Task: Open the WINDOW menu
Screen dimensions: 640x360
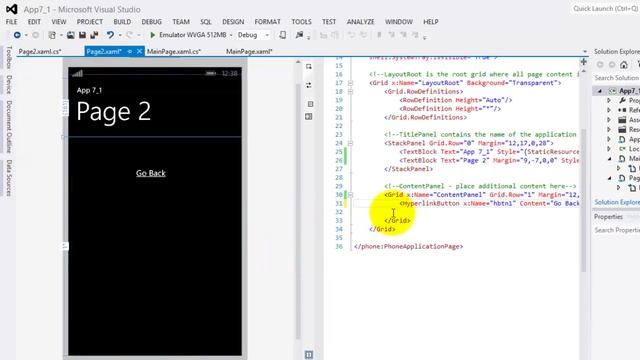Action: coord(399,22)
